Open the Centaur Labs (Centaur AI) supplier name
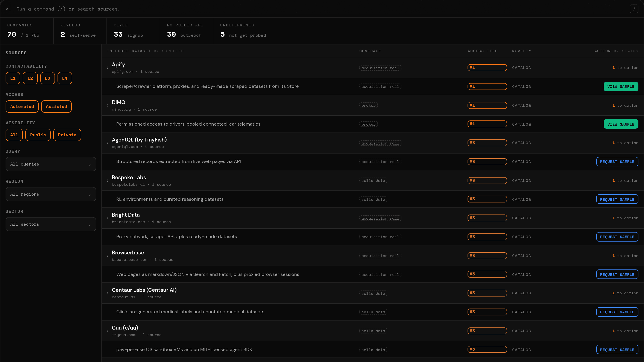 144,290
